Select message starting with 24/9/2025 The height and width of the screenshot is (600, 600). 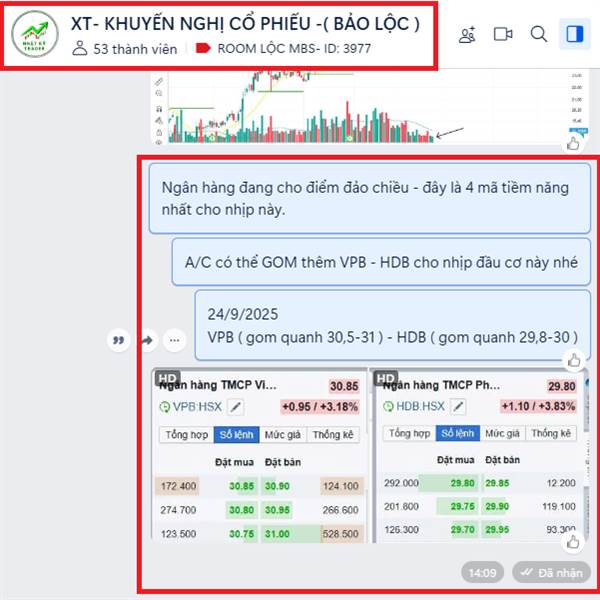coord(393,325)
